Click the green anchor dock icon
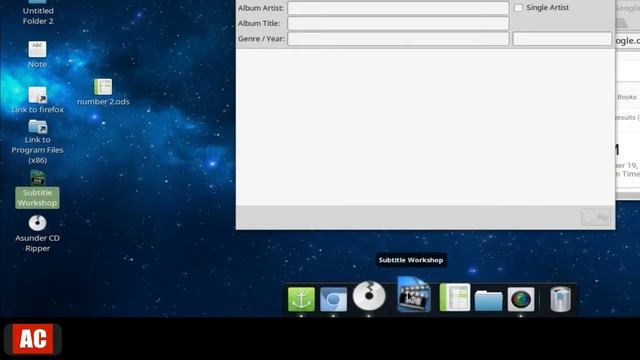The height and width of the screenshot is (360, 640). pos(301,299)
